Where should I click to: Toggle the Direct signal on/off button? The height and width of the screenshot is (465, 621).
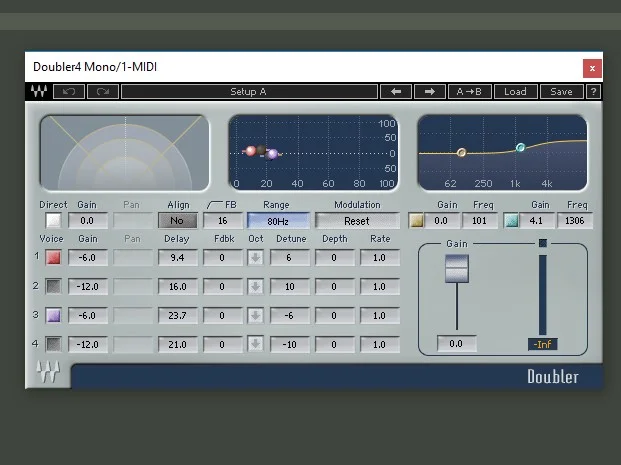[53, 221]
